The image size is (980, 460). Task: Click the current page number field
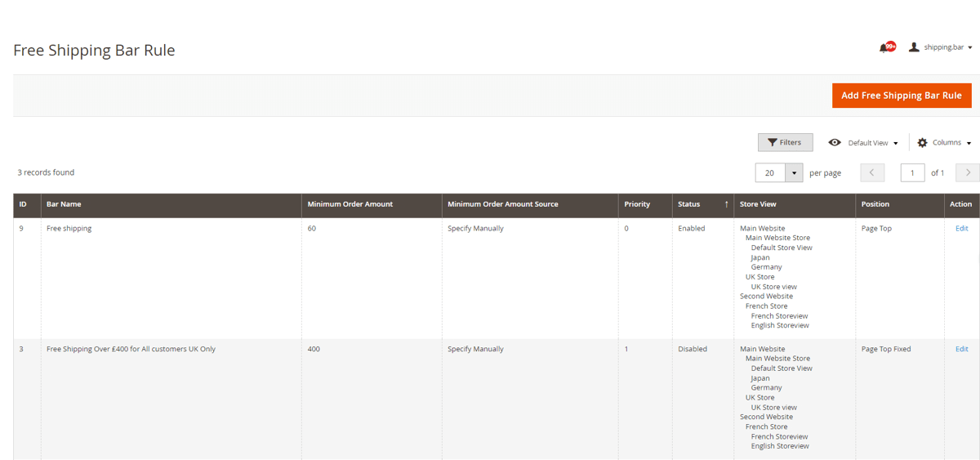point(912,172)
